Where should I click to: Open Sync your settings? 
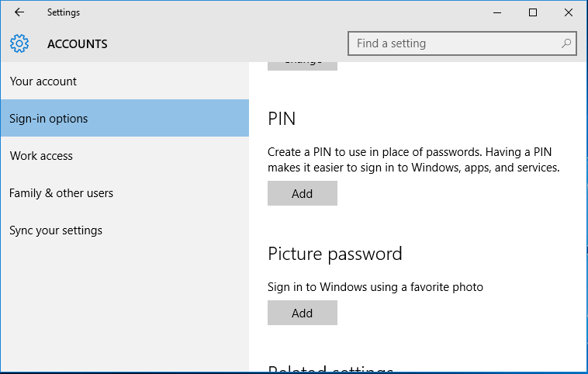point(125,230)
